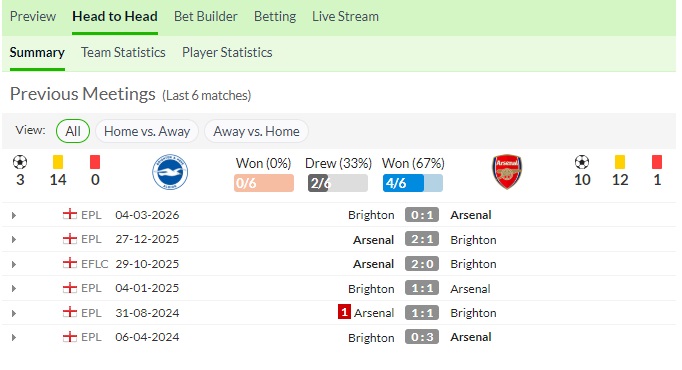
Task: Click Arsenal's yellow card icon
Action: [620, 162]
